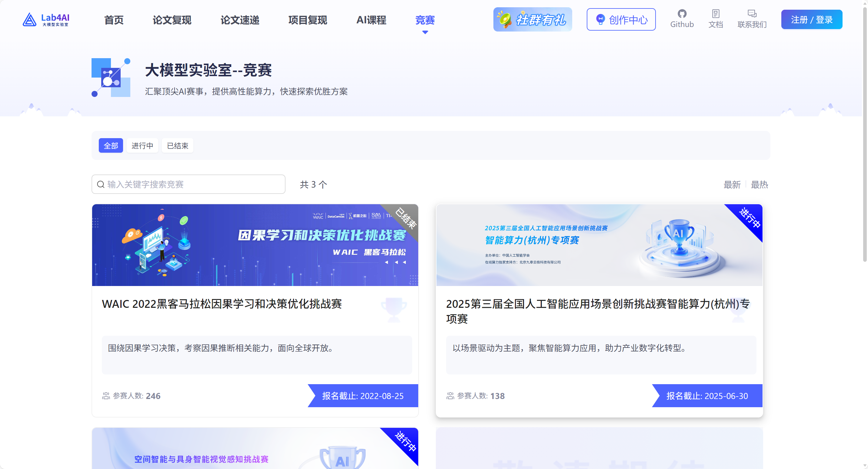Image resolution: width=868 pixels, height=469 pixels.
Task: Open the AI课程 nav item
Action: click(371, 20)
